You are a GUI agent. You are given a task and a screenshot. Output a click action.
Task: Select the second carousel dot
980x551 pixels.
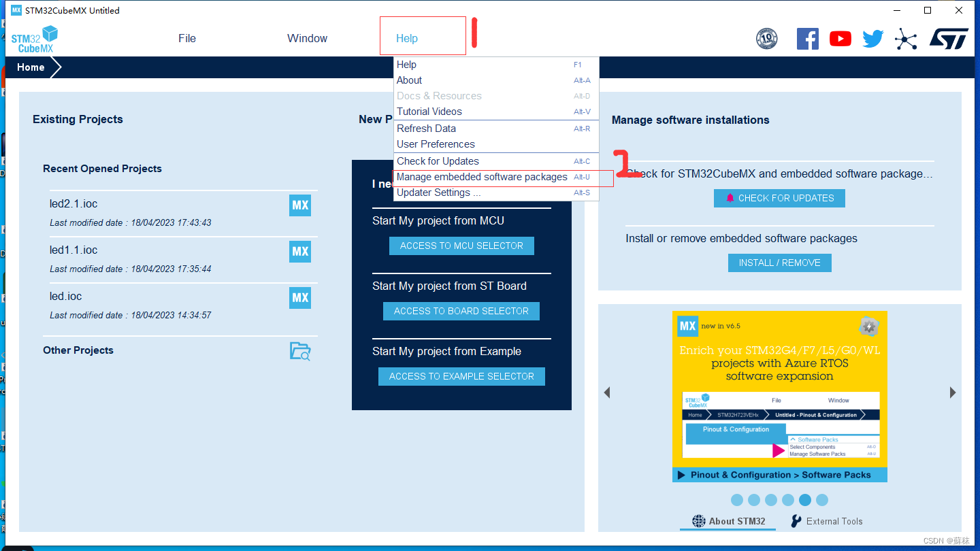pos(754,500)
